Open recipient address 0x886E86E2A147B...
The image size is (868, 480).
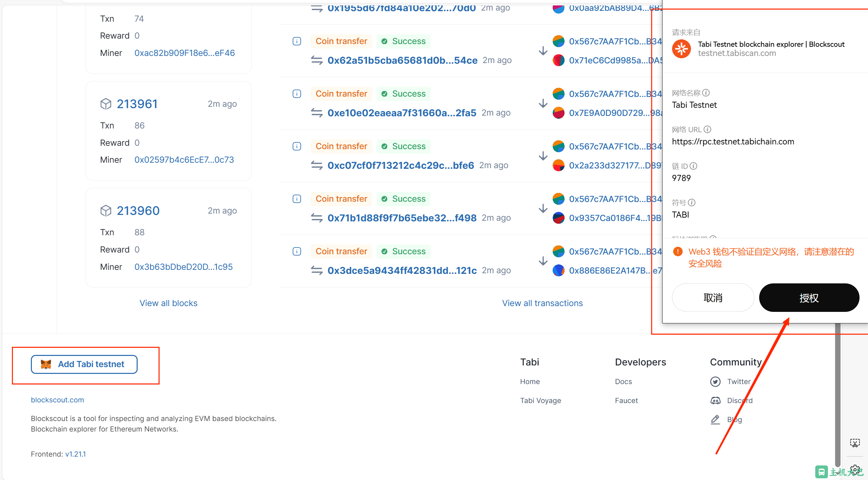(x=615, y=271)
